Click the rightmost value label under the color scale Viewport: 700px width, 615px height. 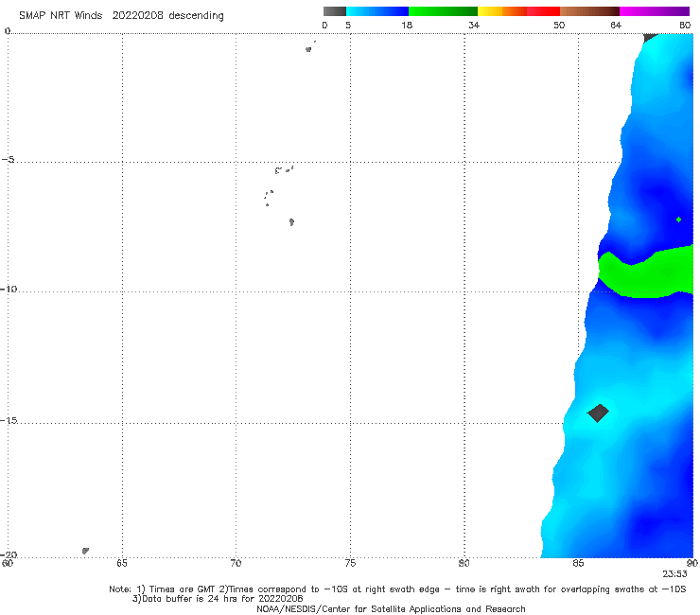685,26
